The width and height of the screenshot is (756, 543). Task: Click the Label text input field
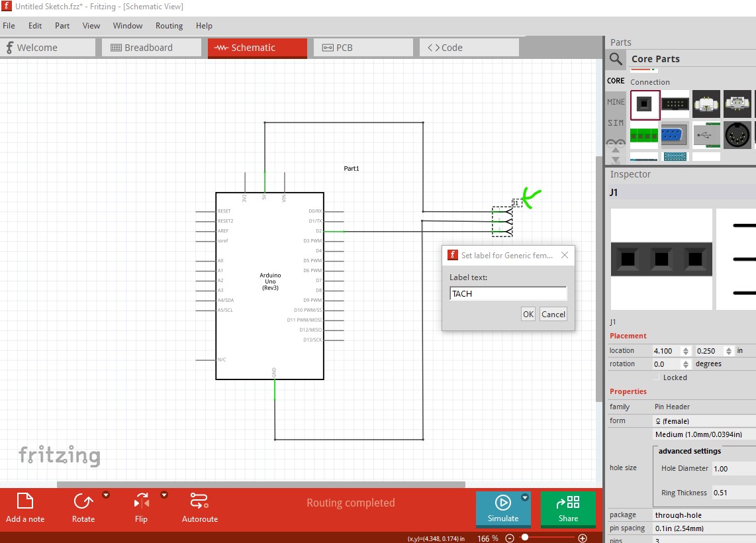pos(508,293)
